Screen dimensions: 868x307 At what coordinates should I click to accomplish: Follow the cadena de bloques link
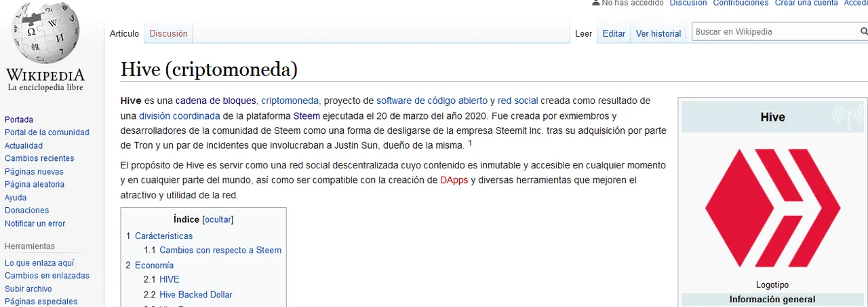[x=216, y=101]
